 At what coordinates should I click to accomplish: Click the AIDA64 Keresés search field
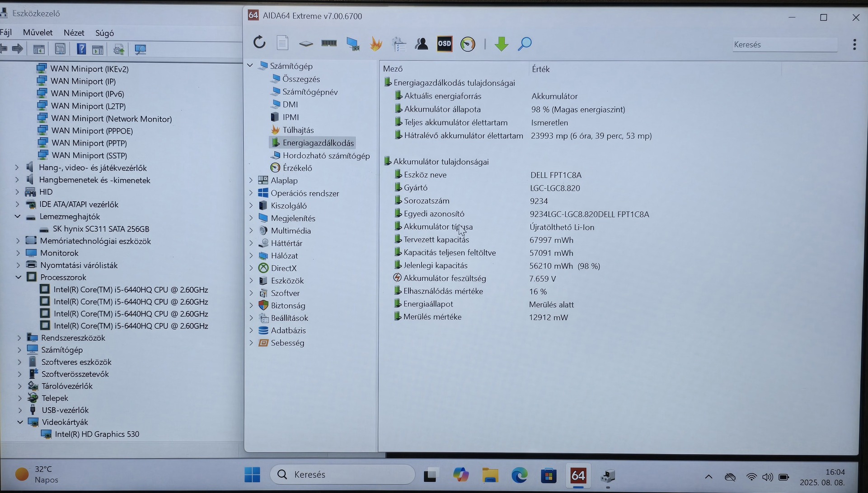click(784, 45)
